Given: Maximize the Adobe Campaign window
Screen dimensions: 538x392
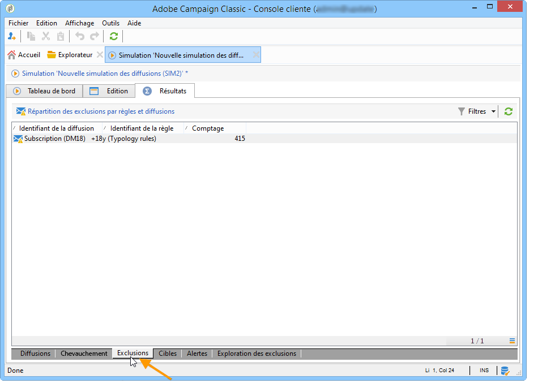Looking at the screenshot, I should 490,7.
